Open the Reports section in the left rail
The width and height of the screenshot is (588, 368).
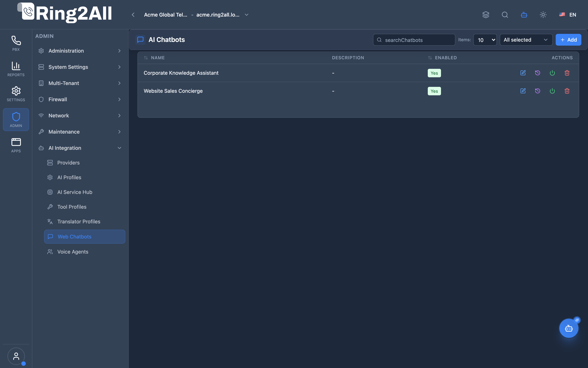16,69
